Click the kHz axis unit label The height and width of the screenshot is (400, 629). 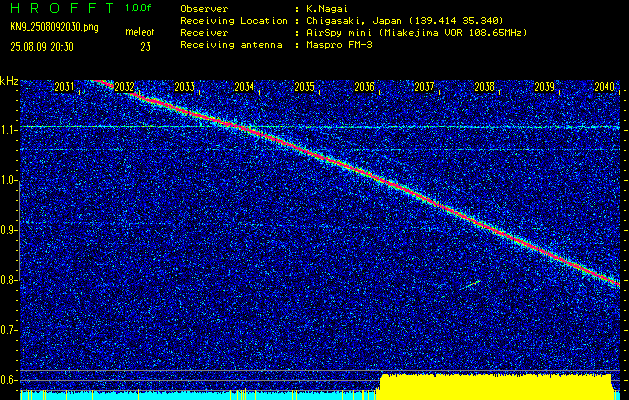(9, 81)
